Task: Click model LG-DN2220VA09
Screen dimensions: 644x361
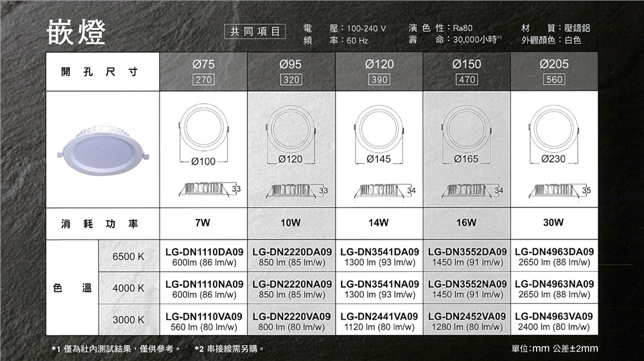Action: 291,316
